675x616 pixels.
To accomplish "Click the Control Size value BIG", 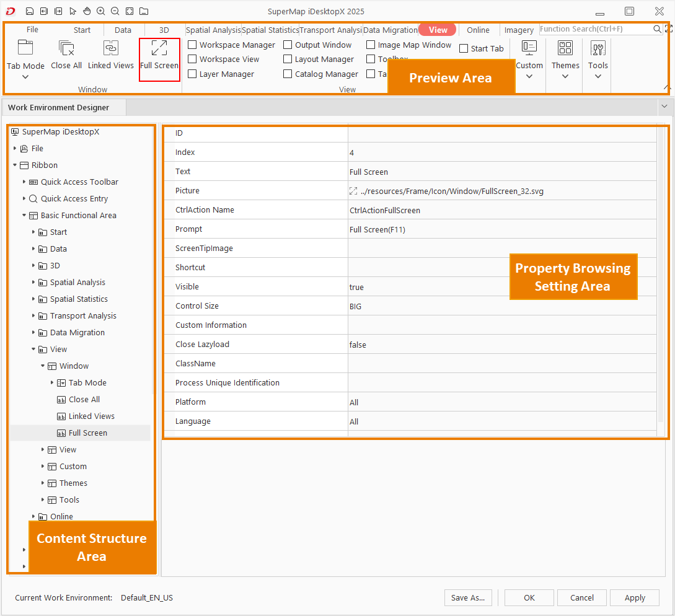I will [x=355, y=307].
